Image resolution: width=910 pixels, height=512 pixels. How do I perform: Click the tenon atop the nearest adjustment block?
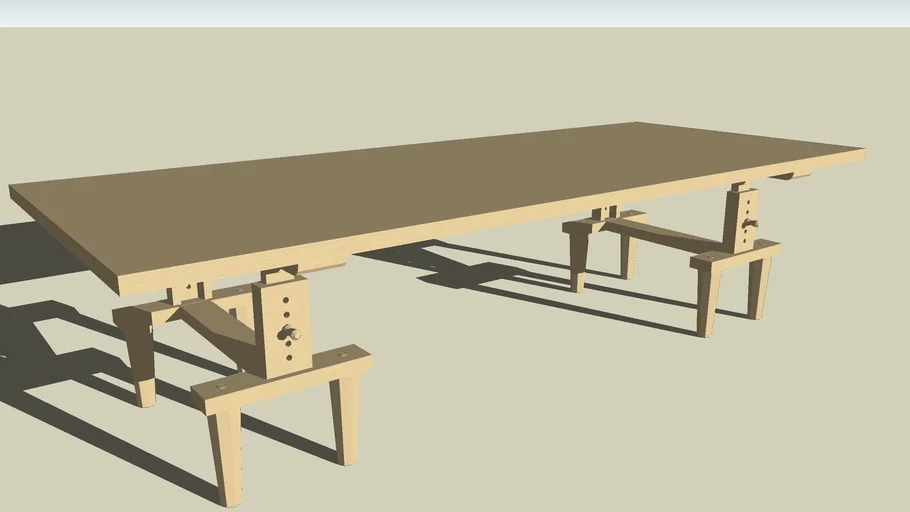click(277, 273)
